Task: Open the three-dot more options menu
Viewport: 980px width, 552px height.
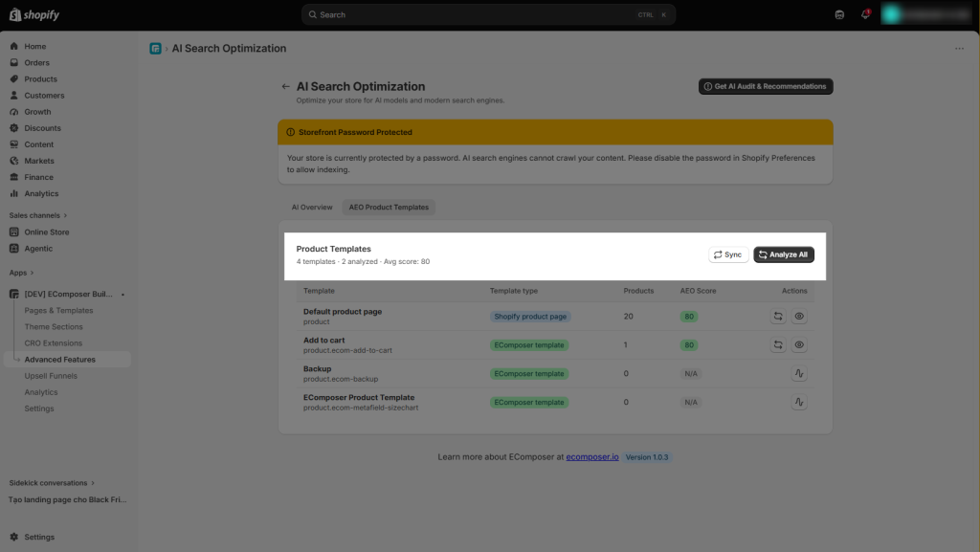Action: point(959,49)
